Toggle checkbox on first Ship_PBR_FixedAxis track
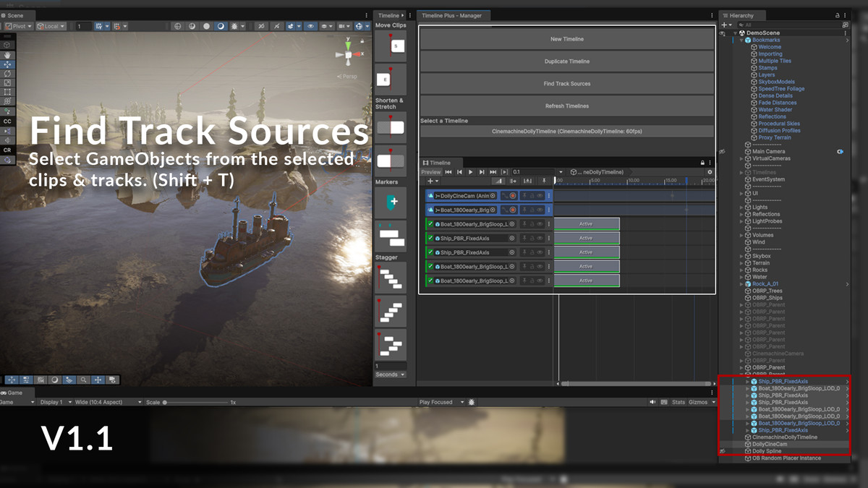This screenshot has height=488, width=868. pos(430,238)
